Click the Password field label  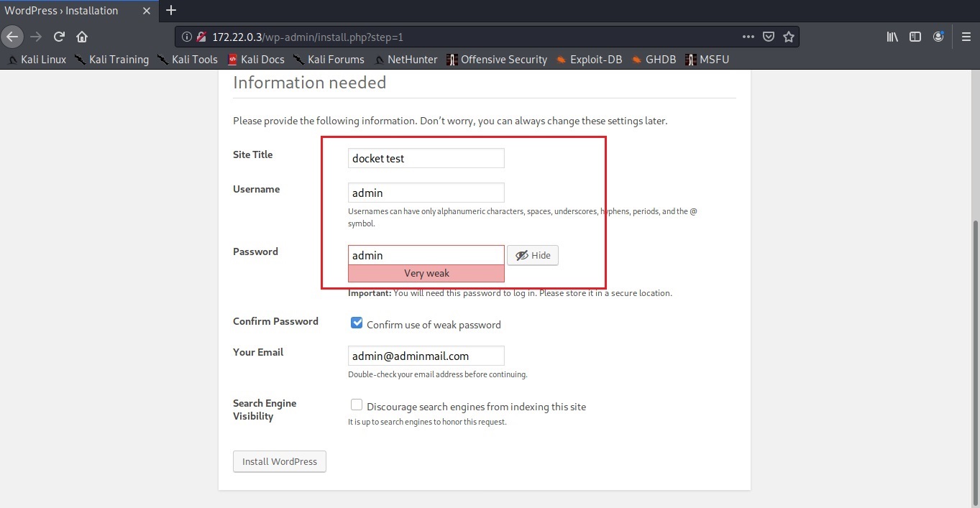(x=255, y=251)
